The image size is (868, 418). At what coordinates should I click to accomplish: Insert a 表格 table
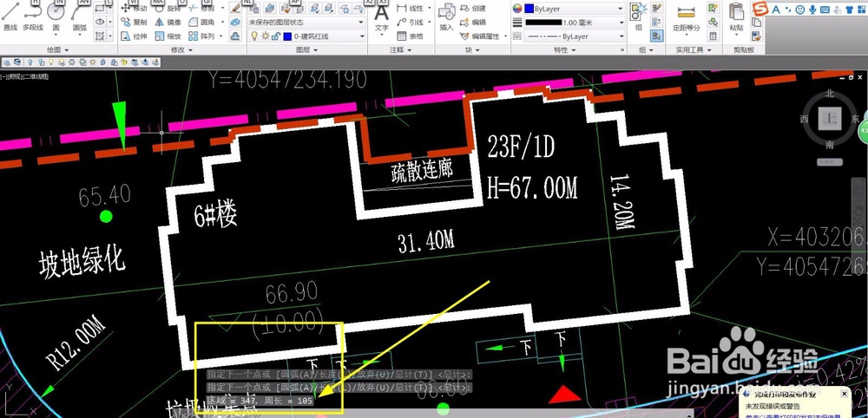[x=410, y=36]
